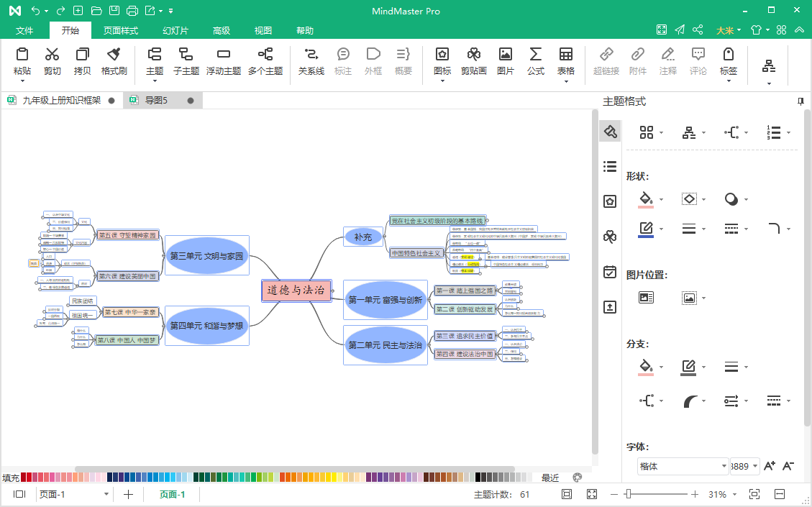Open the 视图 tab

[263, 30]
